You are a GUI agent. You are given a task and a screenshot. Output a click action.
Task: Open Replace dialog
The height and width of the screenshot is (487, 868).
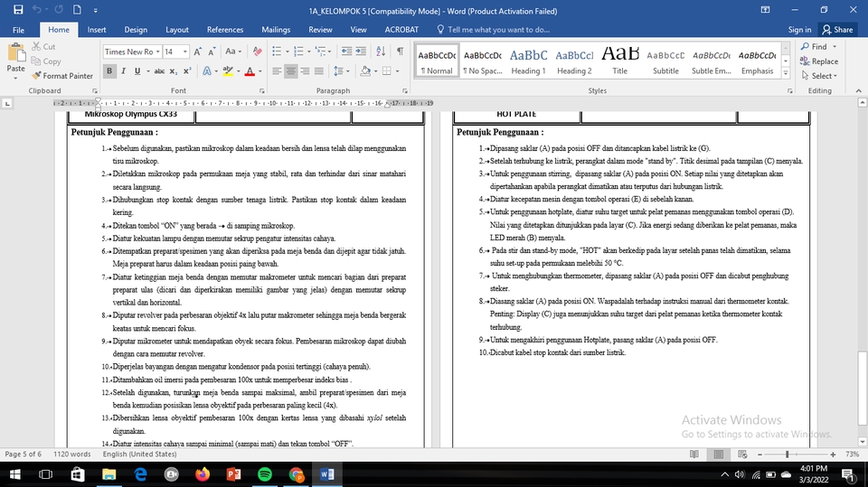(x=819, y=61)
